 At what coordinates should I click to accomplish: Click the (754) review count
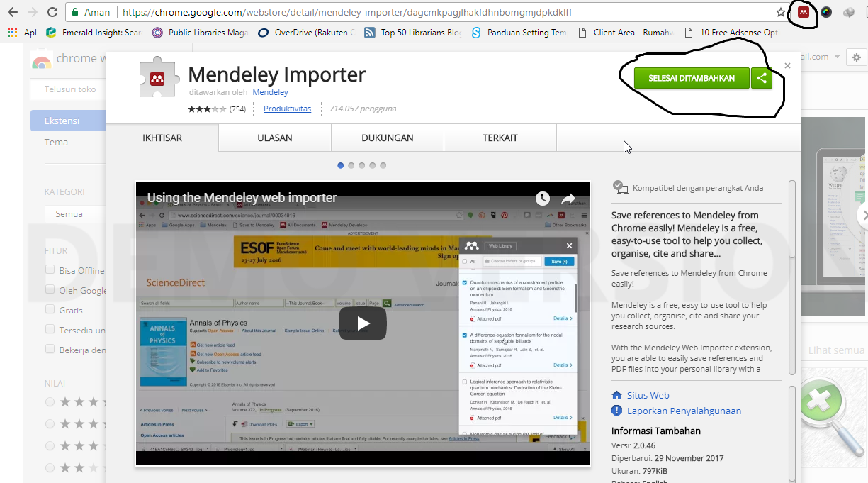coord(237,109)
